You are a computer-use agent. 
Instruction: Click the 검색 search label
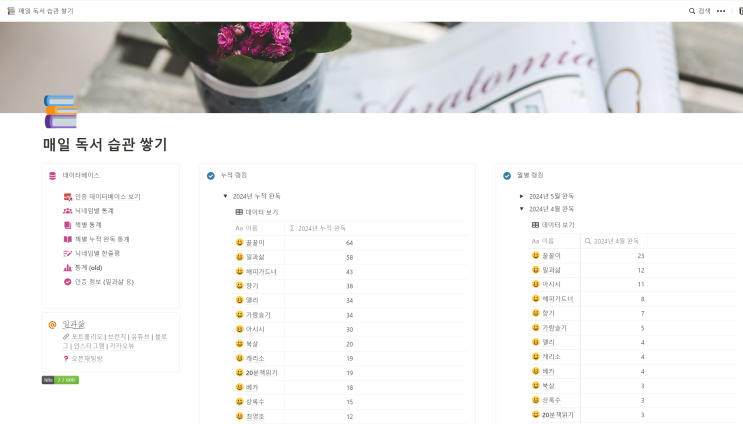(x=704, y=11)
